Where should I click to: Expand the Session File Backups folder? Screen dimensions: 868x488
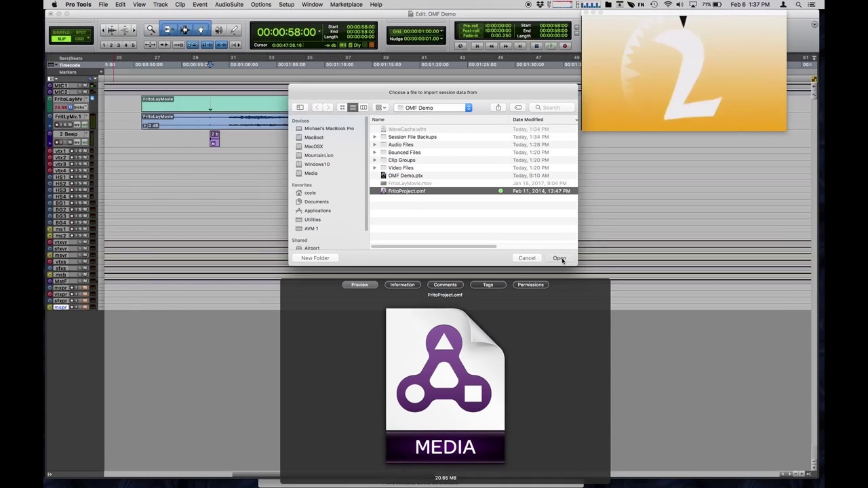[x=374, y=137]
